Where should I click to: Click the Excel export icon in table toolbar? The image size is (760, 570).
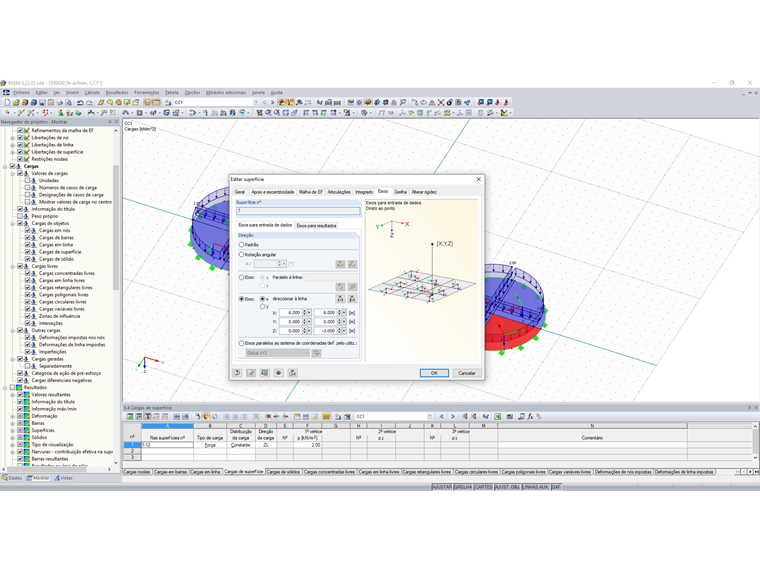click(x=498, y=416)
